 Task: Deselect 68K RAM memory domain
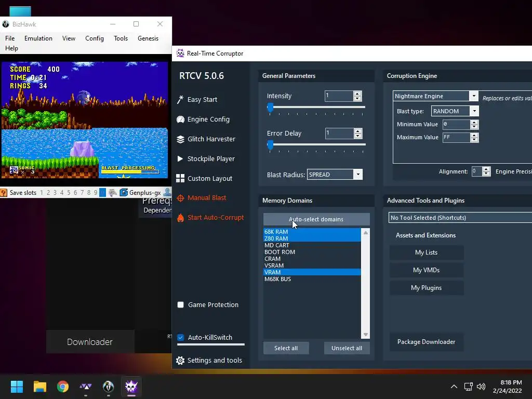pos(312,232)
